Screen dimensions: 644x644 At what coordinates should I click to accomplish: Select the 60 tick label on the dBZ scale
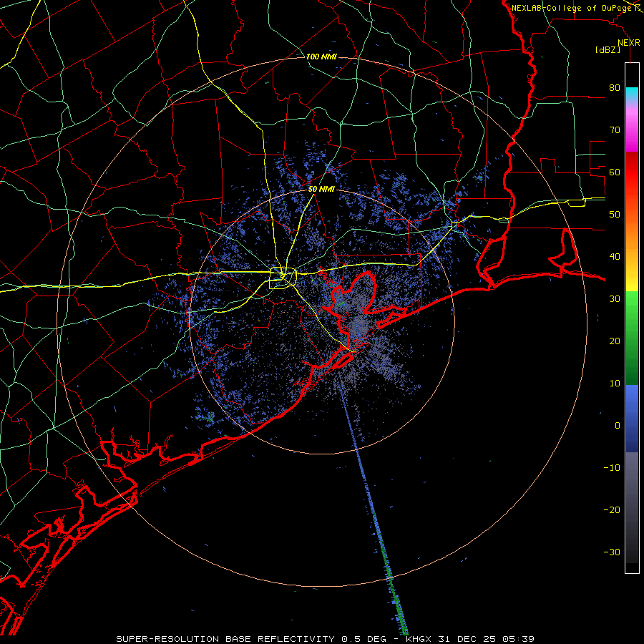coord(615,172)
